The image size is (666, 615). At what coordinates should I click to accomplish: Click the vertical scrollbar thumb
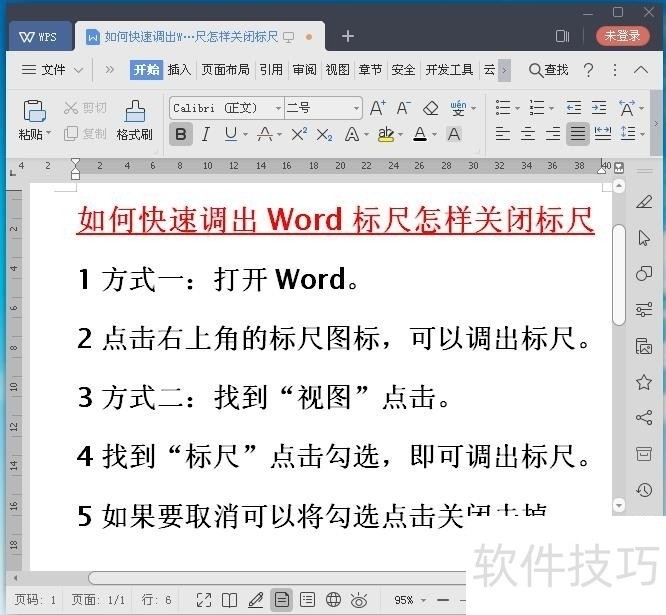619,275
